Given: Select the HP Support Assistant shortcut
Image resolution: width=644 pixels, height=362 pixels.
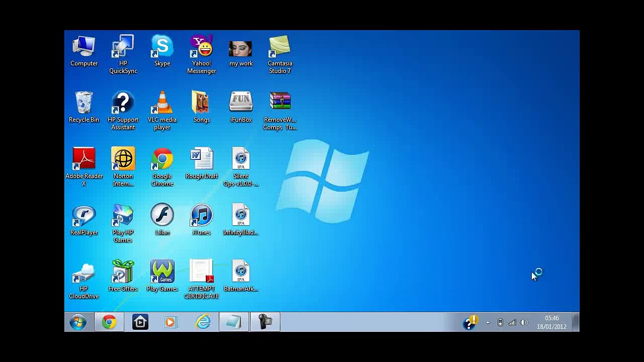Looking at the screenshot, I should point(123,111).
